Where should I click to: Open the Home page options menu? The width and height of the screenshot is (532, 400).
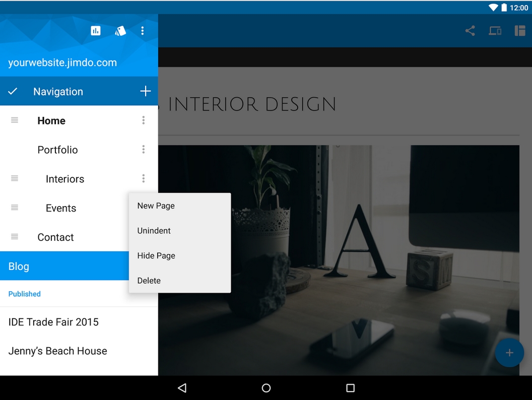coord(144,120)
